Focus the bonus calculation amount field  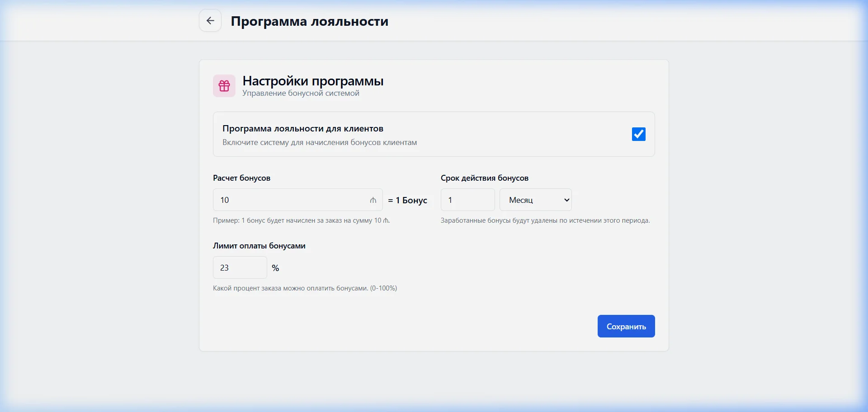tap(298, 200)
